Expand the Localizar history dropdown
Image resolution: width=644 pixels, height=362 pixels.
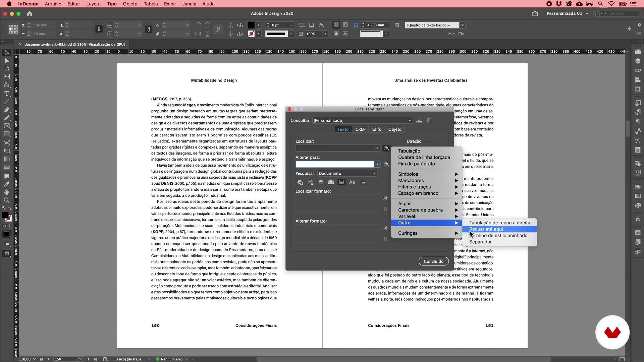pyautogui.click(x=377, y=148)
